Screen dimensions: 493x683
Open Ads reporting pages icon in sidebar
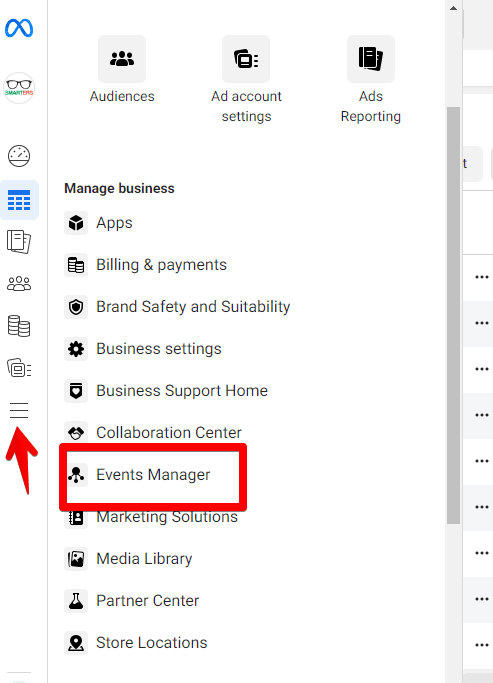19,242
